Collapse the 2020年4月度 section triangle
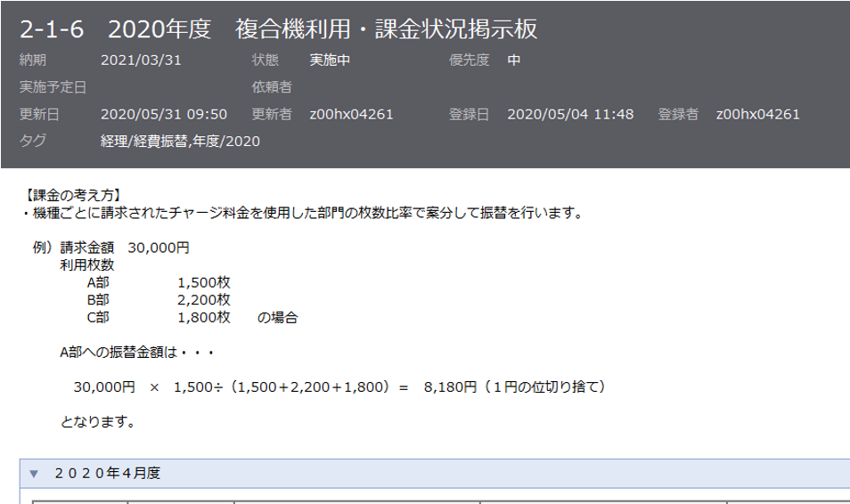 pyautogui.click(x=34, y=474)
